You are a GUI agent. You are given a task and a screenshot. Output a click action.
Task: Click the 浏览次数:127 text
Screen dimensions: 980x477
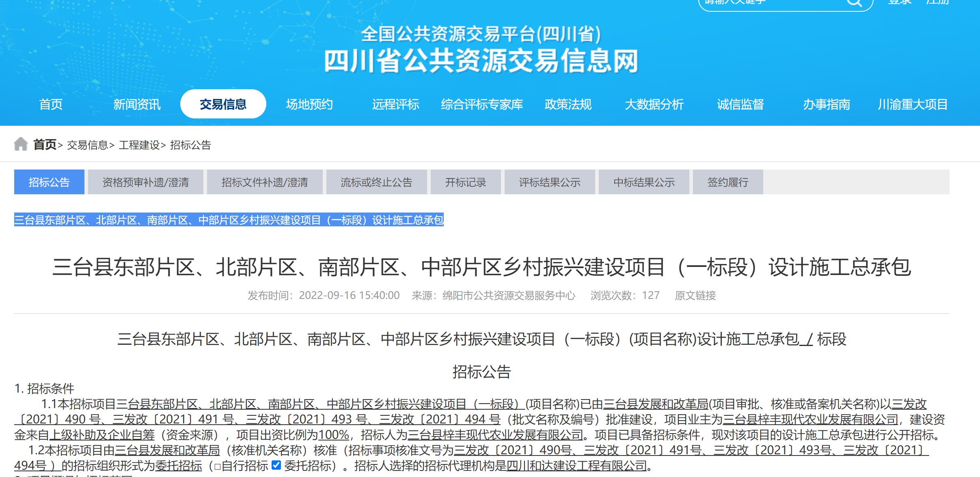click(625, 295)
